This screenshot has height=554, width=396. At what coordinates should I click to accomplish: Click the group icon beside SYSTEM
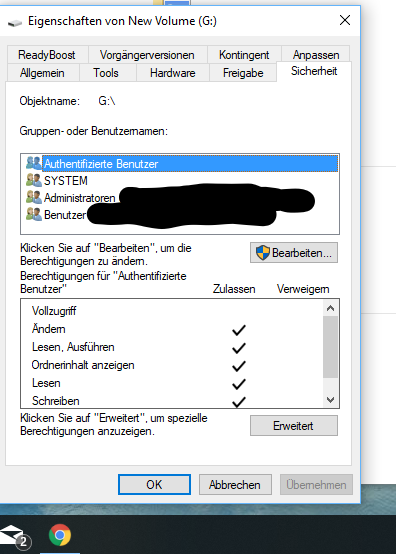click(34, 180)
